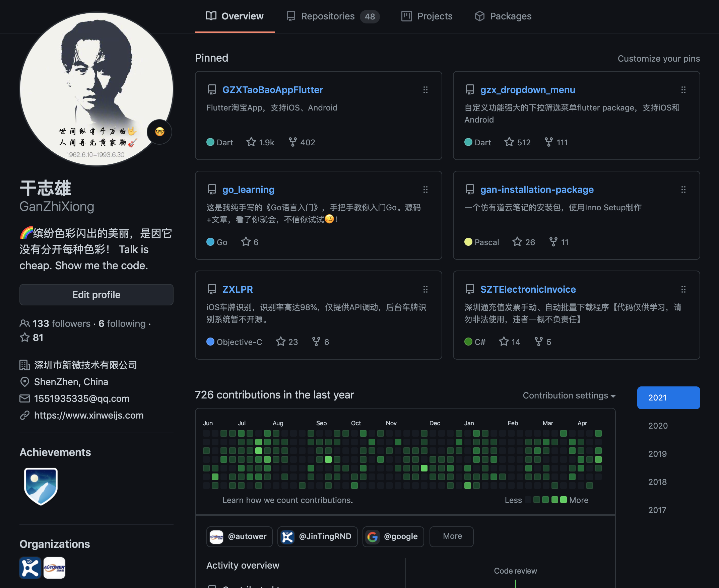Click the GZXTaoBaoAppFlutter repository icon
The image size is (719, 588).
click(x=212, y=89)
